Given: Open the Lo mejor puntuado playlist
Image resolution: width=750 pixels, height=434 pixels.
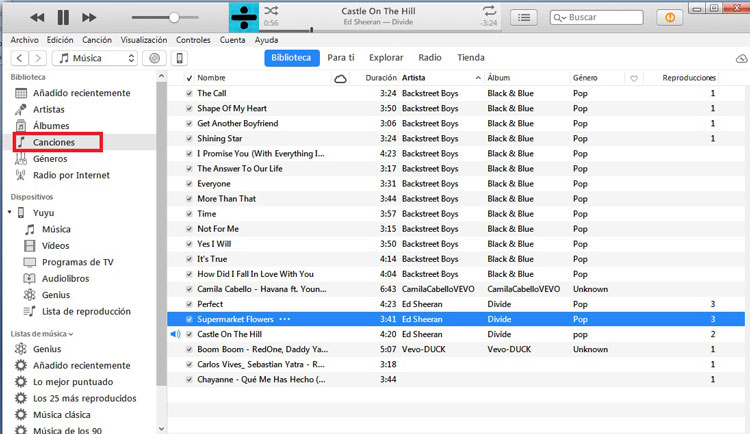Looking at the screenshot, I should 73,382.
